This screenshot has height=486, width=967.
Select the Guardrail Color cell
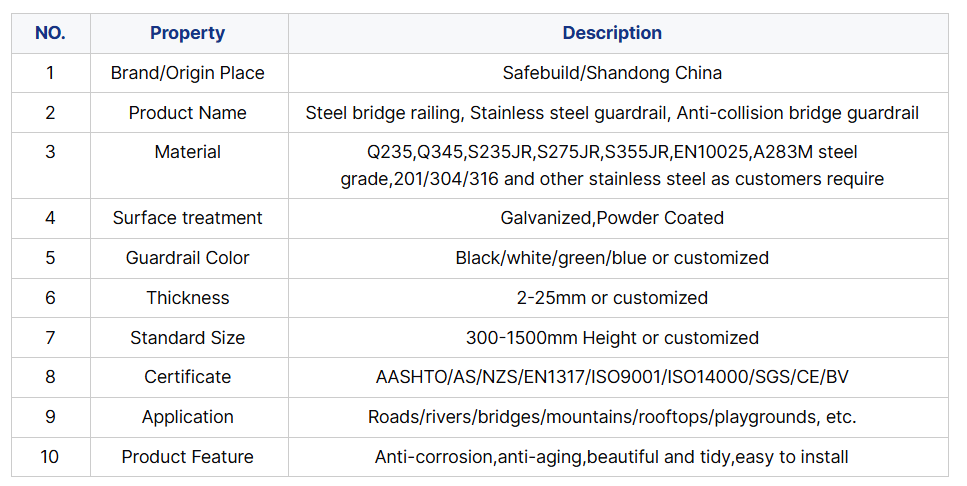[188, 258]
